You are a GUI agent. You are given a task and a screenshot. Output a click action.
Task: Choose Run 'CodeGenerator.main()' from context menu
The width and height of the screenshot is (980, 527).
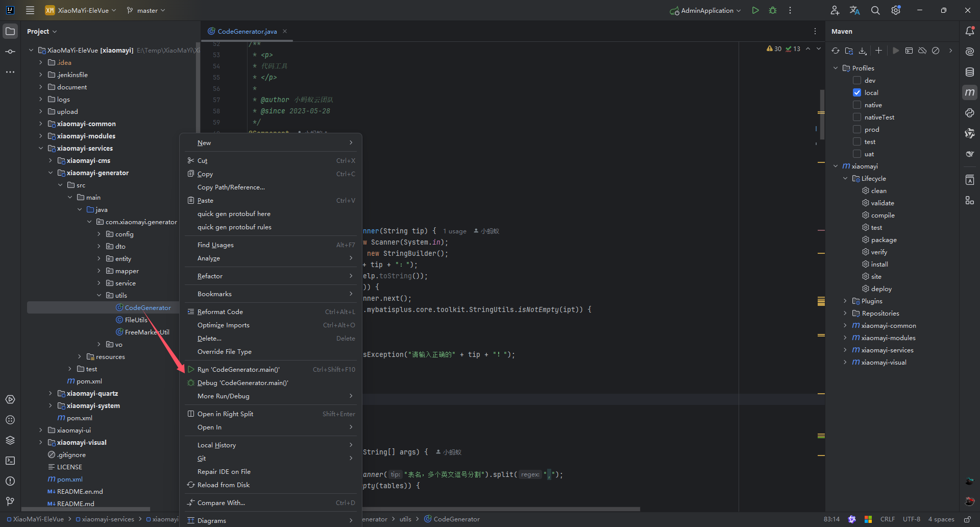(238, 369)
